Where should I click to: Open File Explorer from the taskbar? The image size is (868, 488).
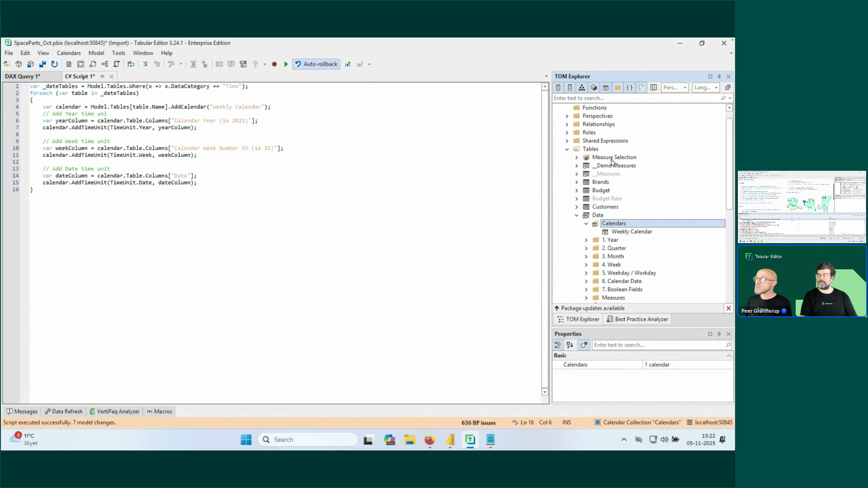coord(410,440)
